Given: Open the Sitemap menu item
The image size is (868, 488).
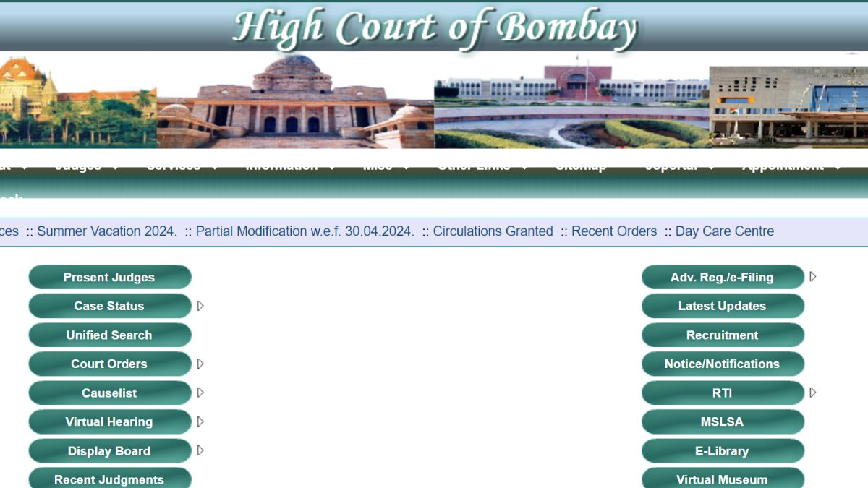Looking at the screenshot, I should [x=581, y=166].
